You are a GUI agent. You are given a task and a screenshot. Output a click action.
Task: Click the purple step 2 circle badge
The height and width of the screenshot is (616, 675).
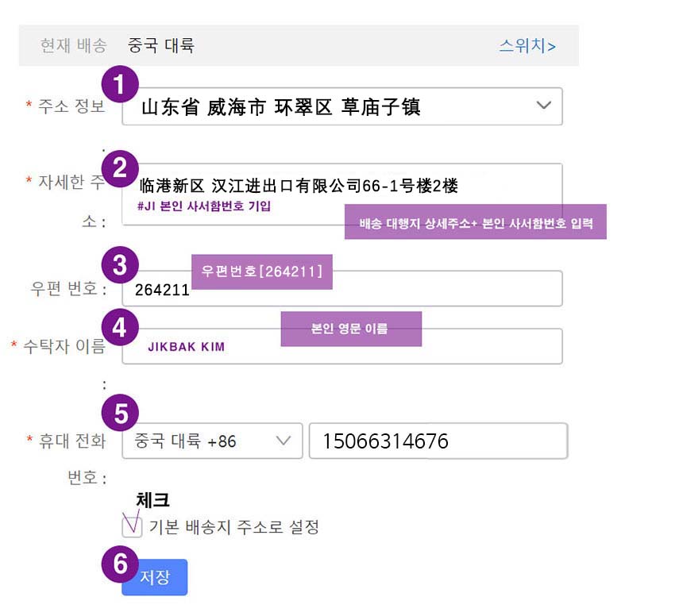[x=120, y=168]
